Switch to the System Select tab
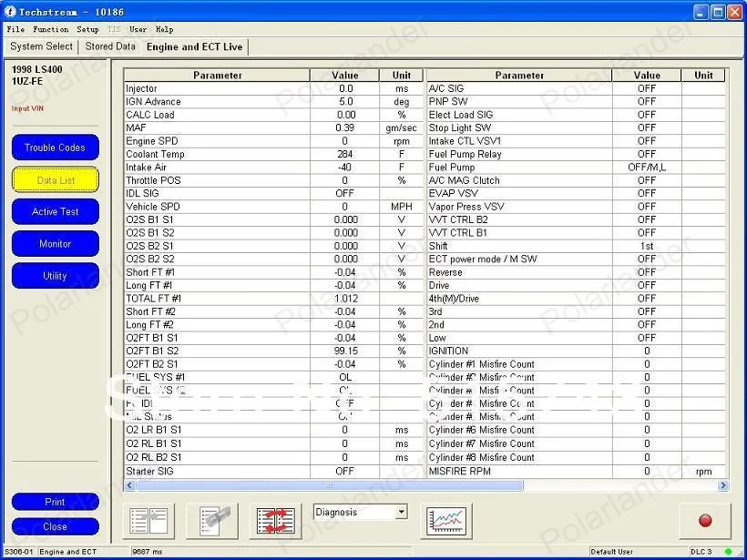747x560 pixels. [x=41, y=46]
